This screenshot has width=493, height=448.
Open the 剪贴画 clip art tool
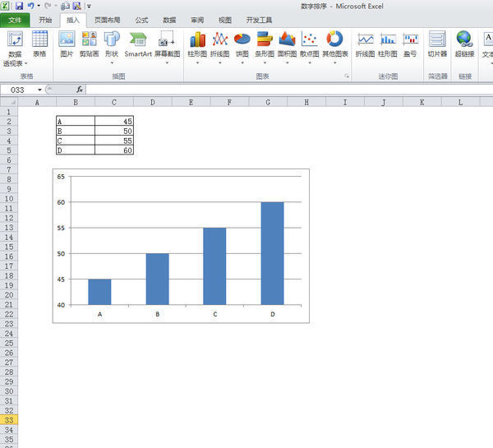(x=90, y=43)
